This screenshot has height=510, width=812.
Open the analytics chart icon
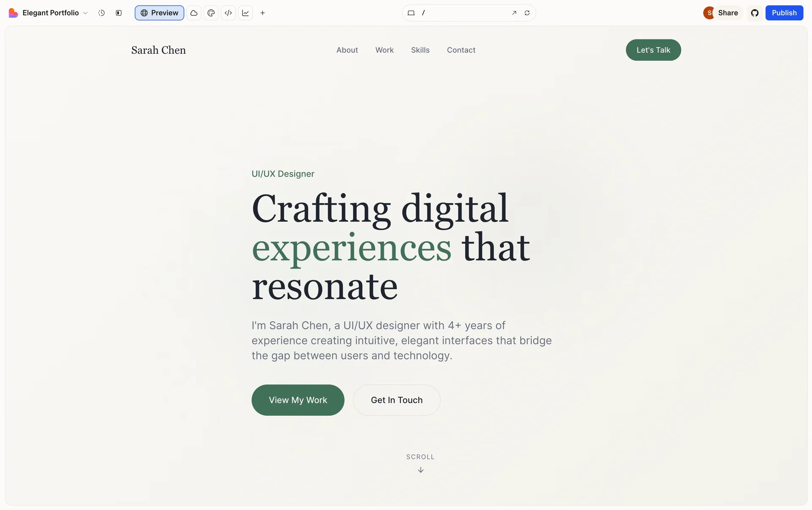point(245,13)
